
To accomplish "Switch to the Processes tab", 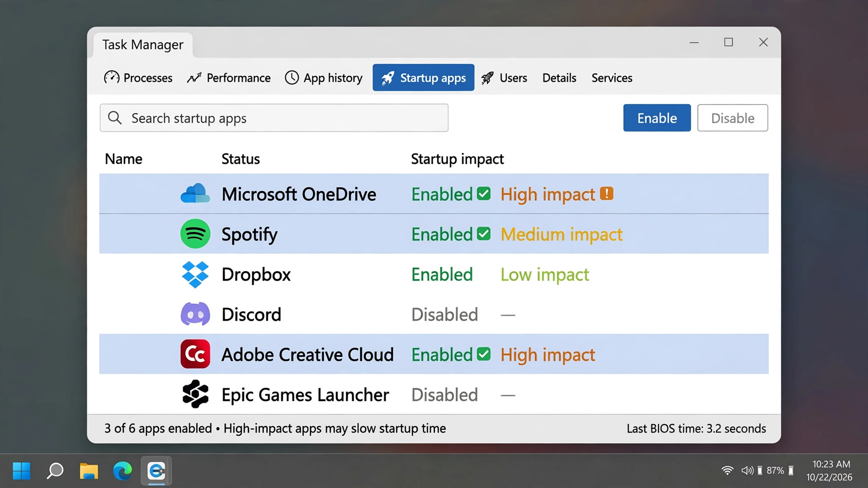I will 138,78.
